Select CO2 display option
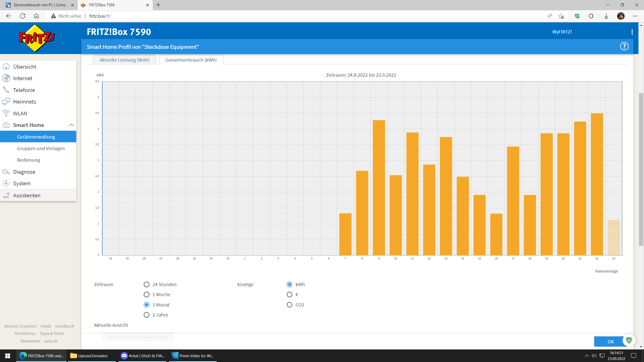644x362 pixels. coord(290,305)
